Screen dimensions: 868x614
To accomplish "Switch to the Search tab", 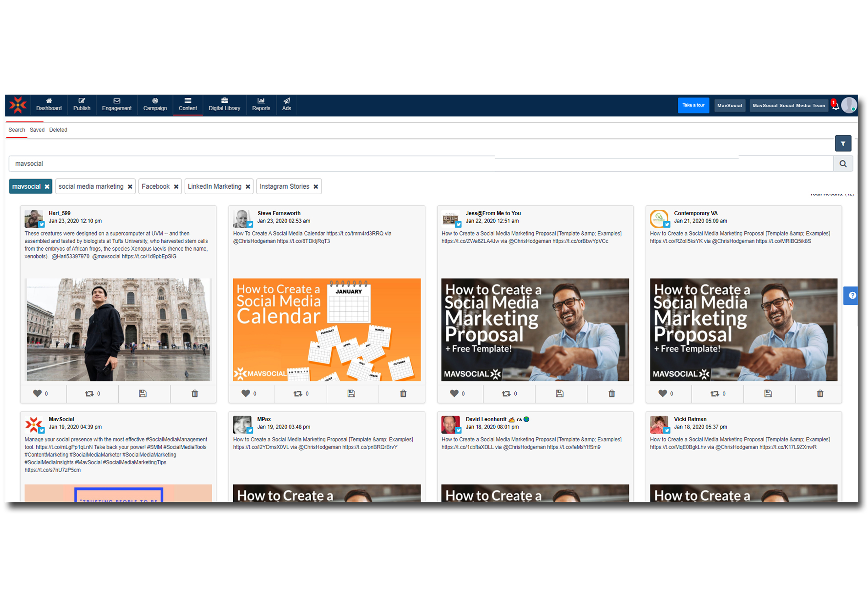I will tap(17, 130).
